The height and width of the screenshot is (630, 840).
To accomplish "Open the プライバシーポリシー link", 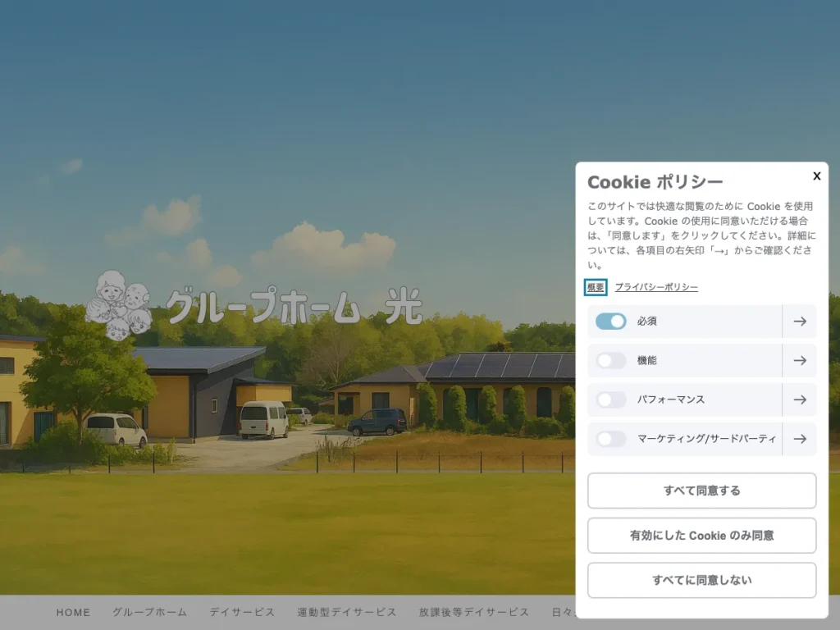I will 656,287.
